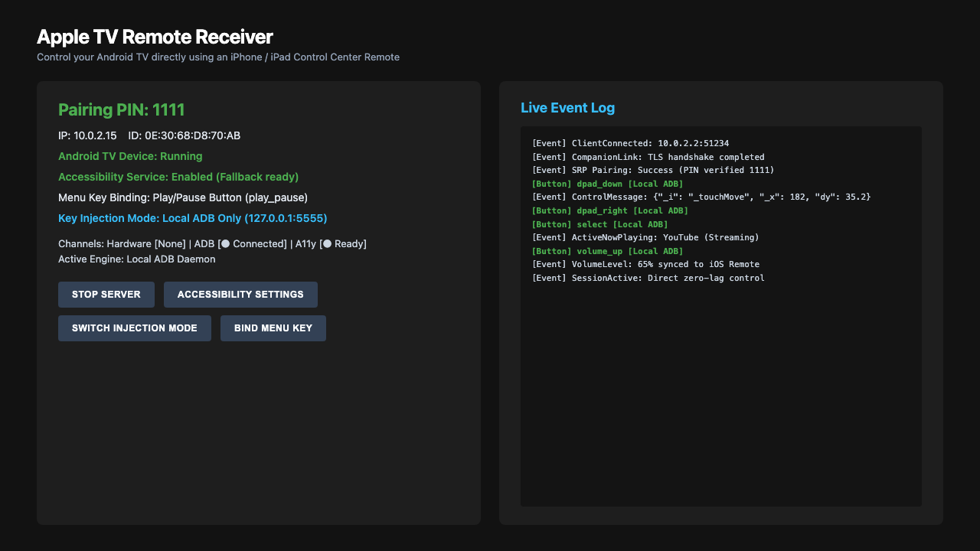Click the BIND MENU KEY button
This screenshot has width=980, height=551.
273,328
